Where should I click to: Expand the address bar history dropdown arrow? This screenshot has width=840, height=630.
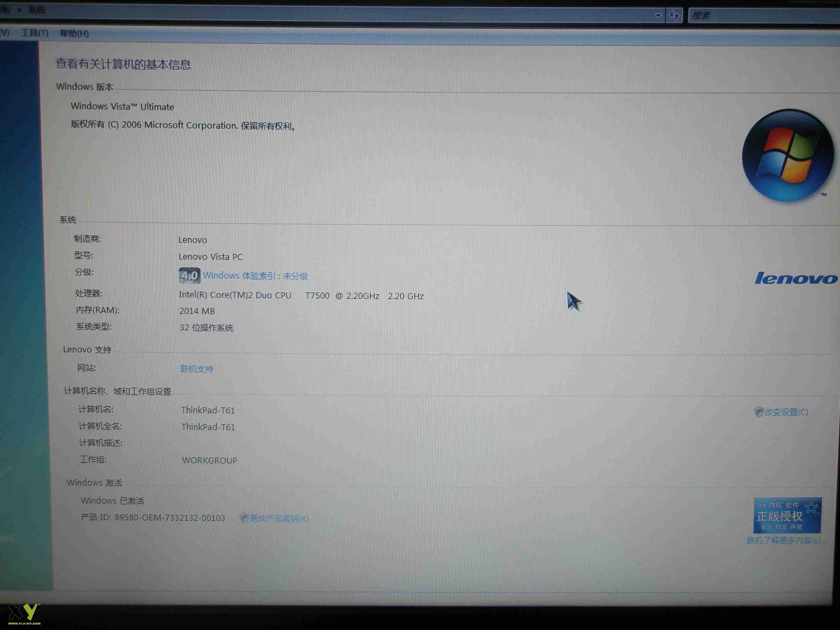[658, 16]
